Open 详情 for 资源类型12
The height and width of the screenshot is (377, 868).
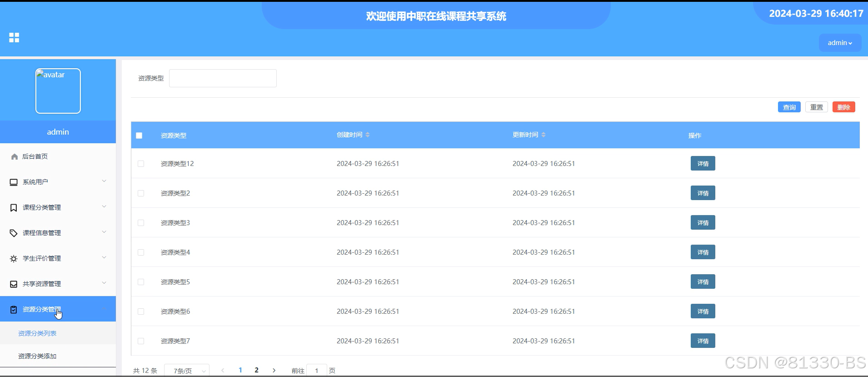[x=703, y=163]
